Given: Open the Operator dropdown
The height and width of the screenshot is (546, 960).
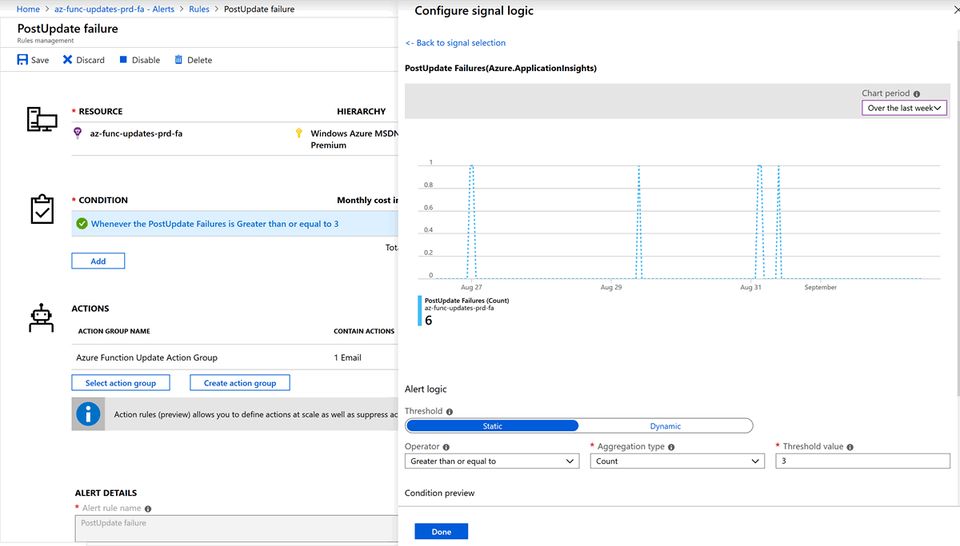Looking at the screenshot, I should [x=492, y=461].
